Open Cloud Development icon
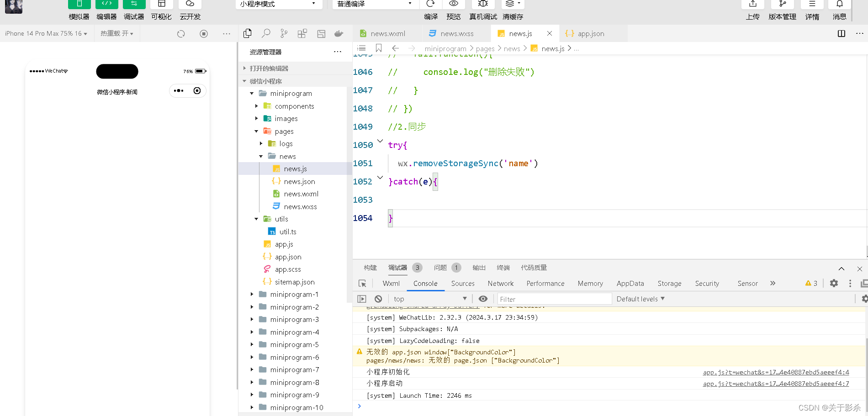868x416 pixels. pyautogui.click(x=190, y=4)
